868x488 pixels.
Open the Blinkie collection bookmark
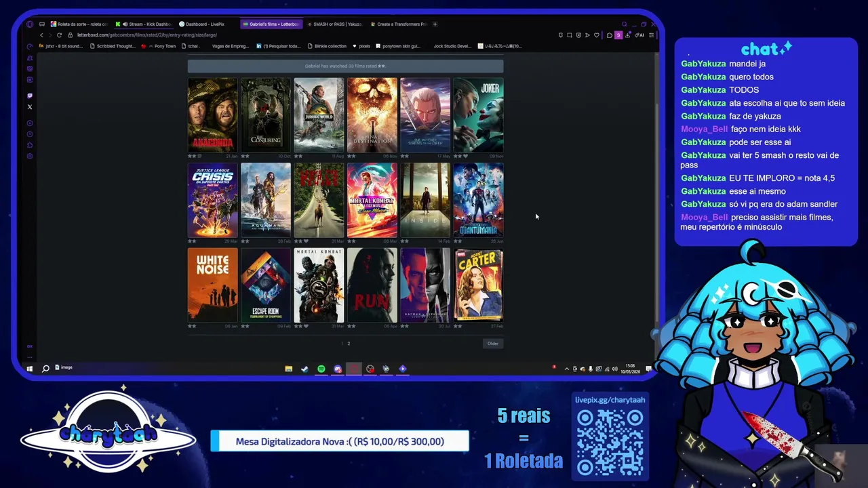coord(328,46)
